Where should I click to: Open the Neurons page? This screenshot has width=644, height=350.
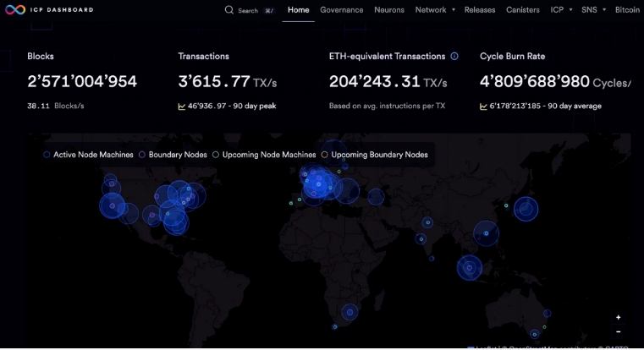click(389, 10)
